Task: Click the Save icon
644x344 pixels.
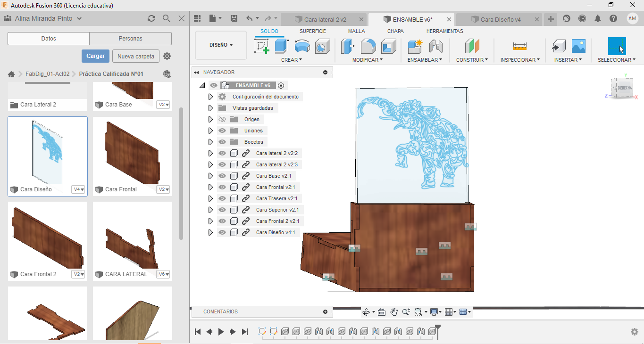Action: pos(234,18)
